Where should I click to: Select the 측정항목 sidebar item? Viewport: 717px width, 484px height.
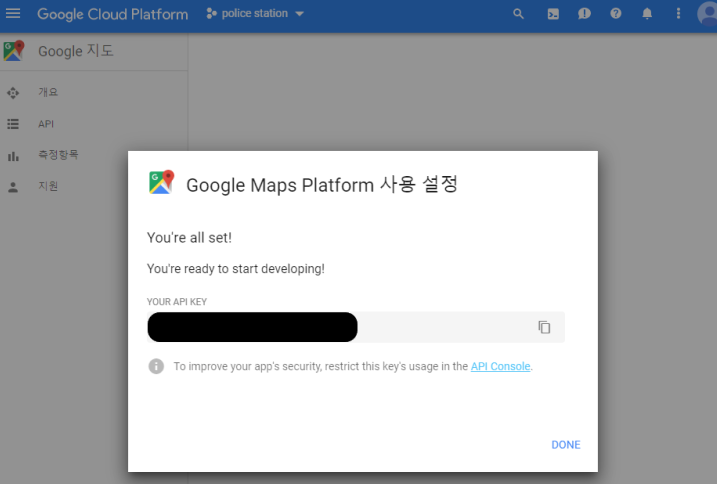(x=58, y=155)
